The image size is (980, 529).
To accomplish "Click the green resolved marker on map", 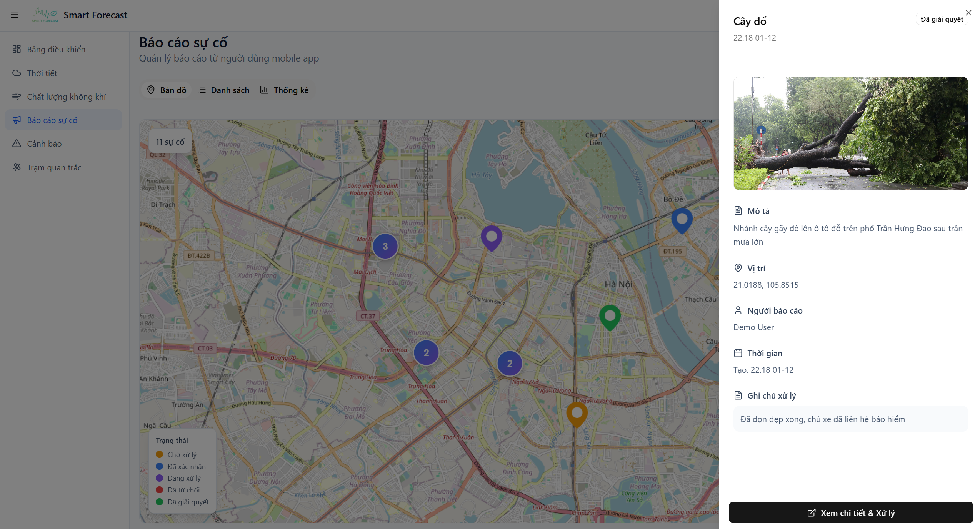I will point(610,316).
